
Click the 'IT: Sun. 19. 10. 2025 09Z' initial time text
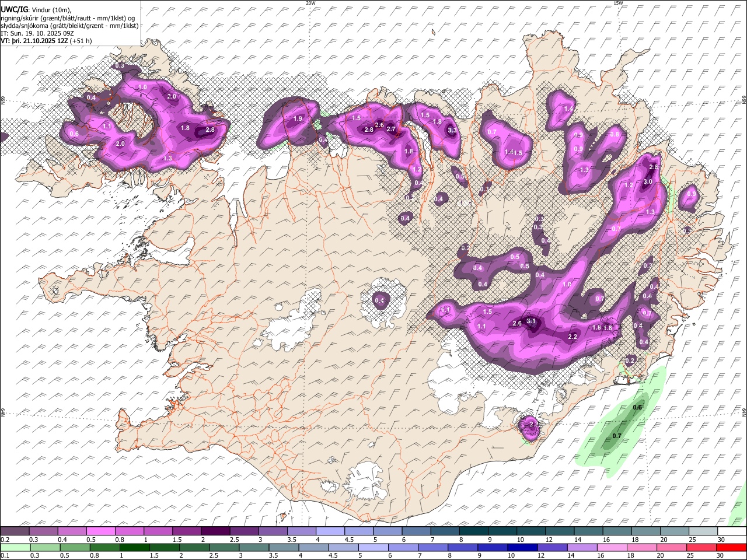[37, 33]
